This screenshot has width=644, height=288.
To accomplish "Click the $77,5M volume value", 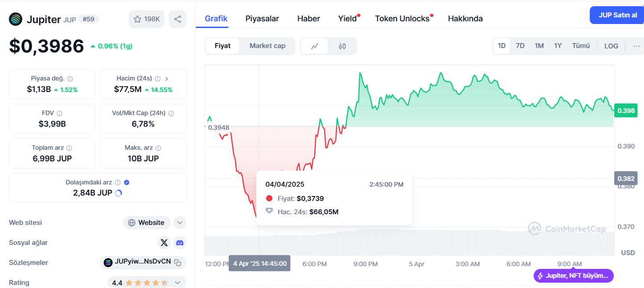I will tap(128, 89).
